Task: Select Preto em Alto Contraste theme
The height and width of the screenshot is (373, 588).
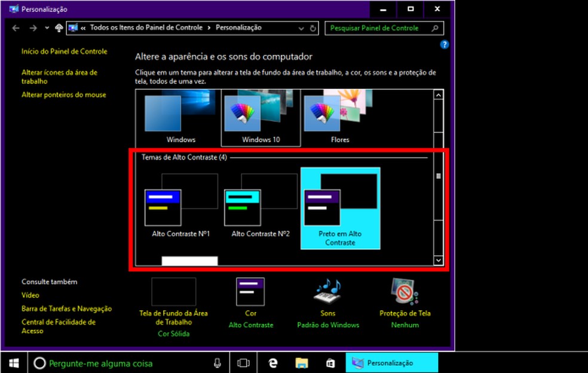Action: pos(340,208)
